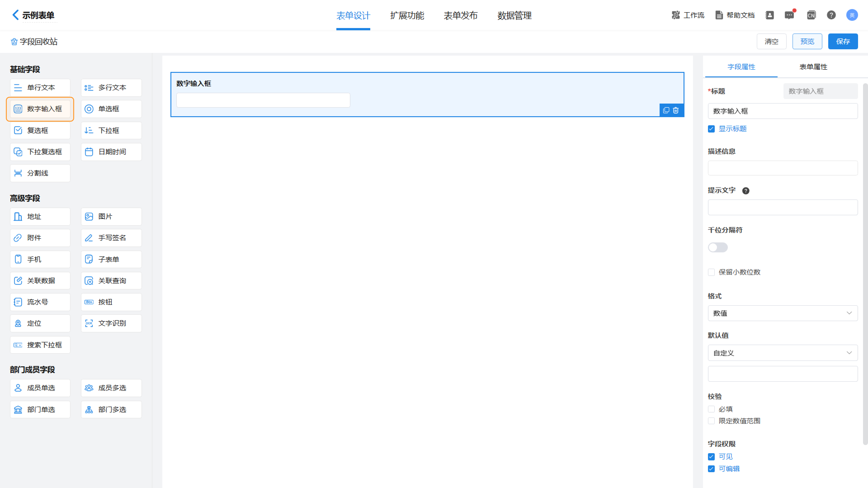
Task: Toggle the 千位分隔符 switch
Action: point(718,247)
